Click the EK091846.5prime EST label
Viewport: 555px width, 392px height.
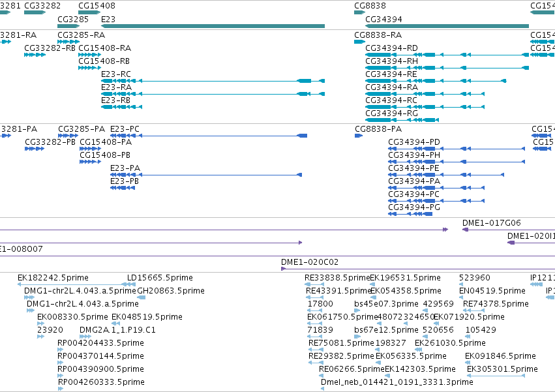click(x=500, y=356)
